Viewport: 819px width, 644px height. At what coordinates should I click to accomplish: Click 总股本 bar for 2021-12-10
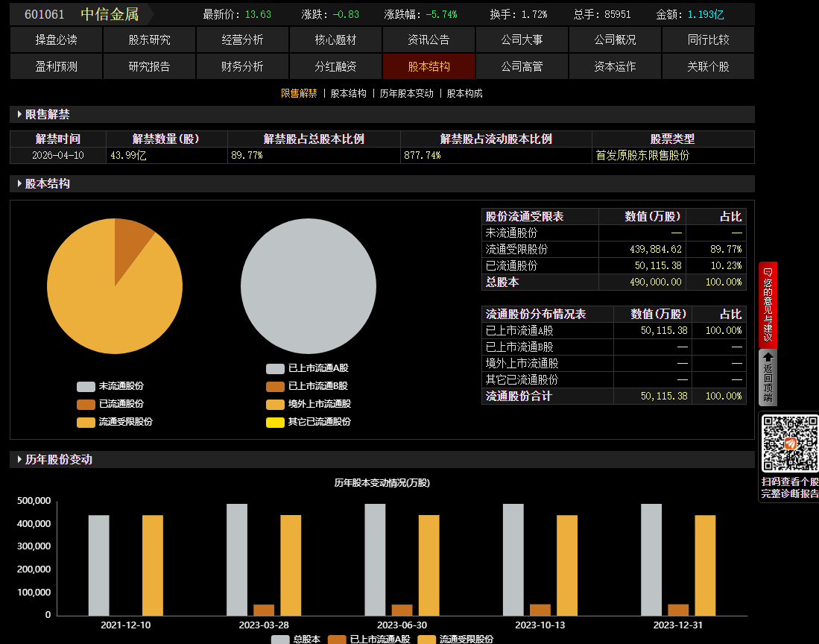click(98, 565)
